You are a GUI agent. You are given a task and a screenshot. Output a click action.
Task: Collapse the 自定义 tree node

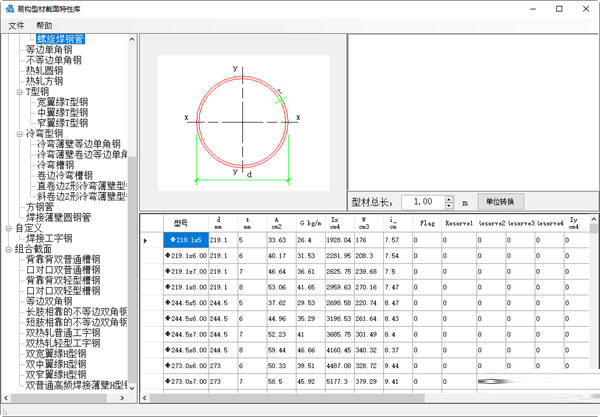7,228
